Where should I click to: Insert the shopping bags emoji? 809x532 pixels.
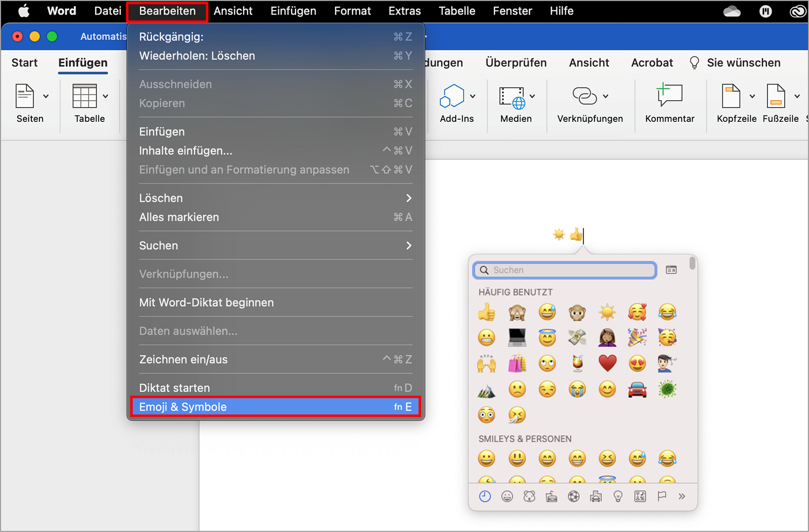517,363
